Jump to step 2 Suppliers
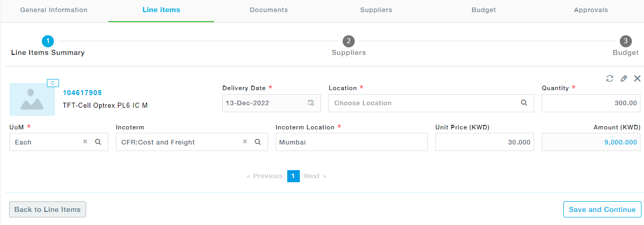The image size is (644, 225). click(349, 46)
